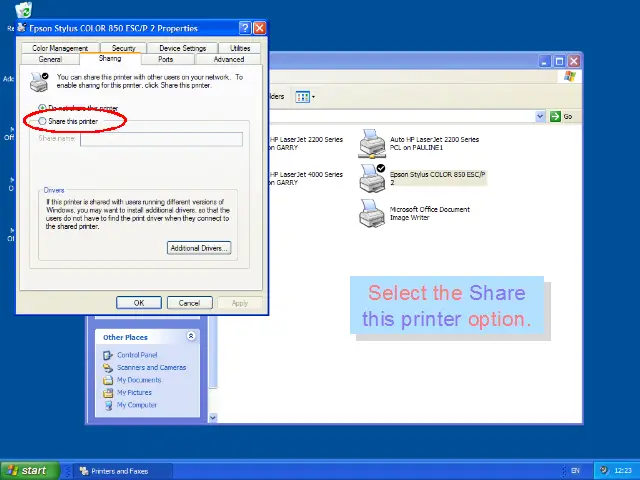Click the Scanners and Cameras icon
Viewport: 640px width, 480px height.
click(x=108, y=368)
